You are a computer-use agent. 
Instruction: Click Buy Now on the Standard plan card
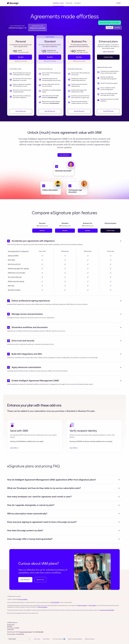coord(50,57)
